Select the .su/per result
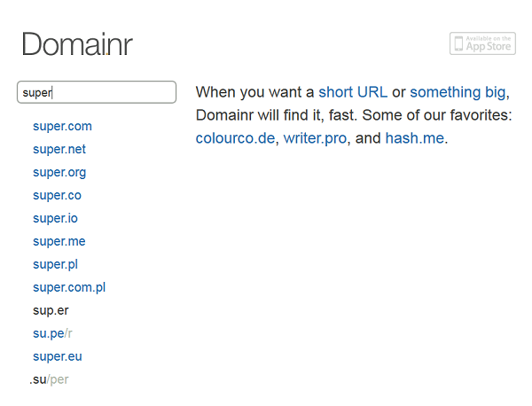532x406 pixels. pyautogui.click(x=49, y=380)
